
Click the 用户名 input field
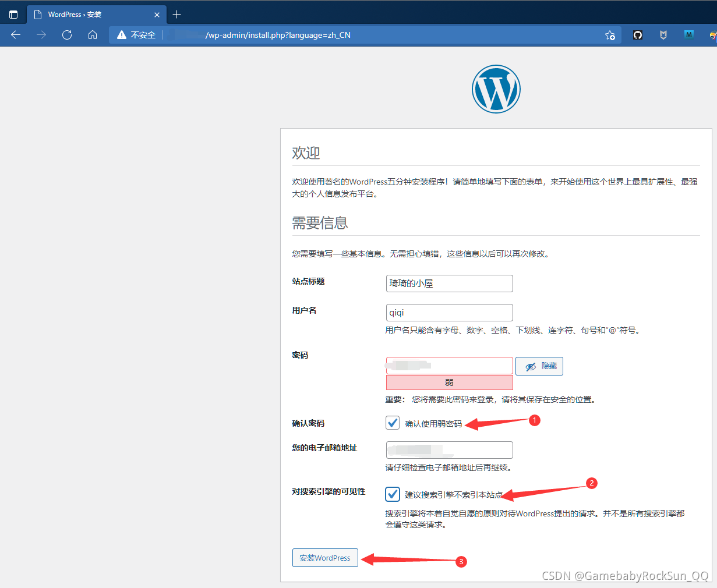click(x=449, y=313)
